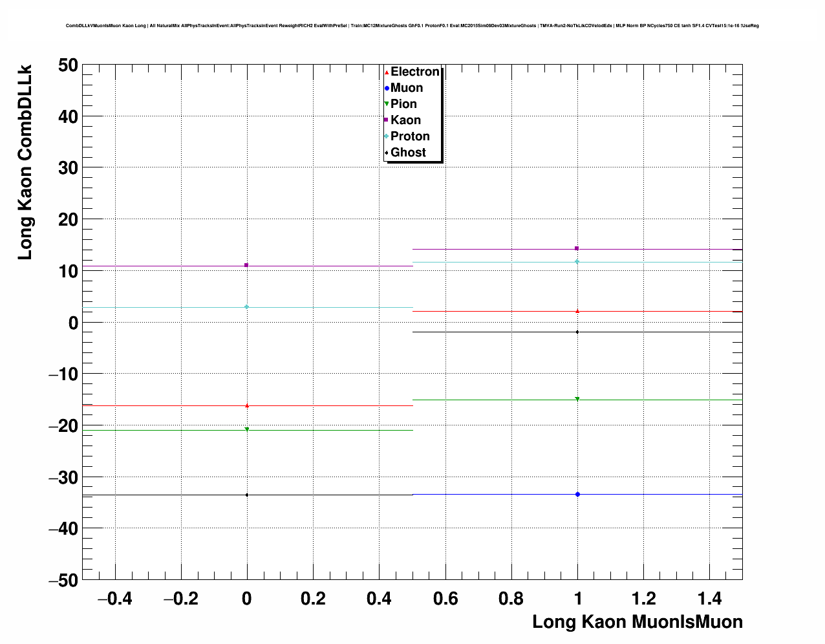This screenshot has width=825, height=644.
Task: Pick the green Pion data point at x=0
Action: pyautogui.click(x=246, y=429)
